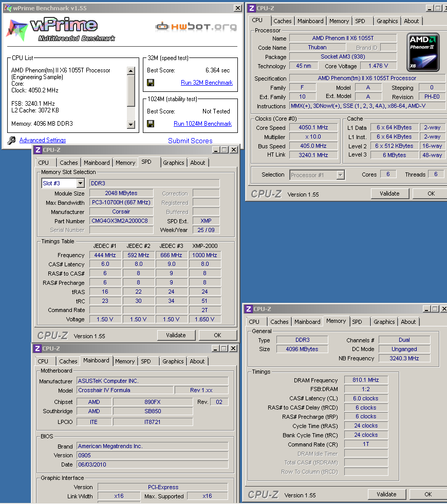Open the Slot #3 memory slot dropdown
The image size is (447, 504).
coord(81,183)
